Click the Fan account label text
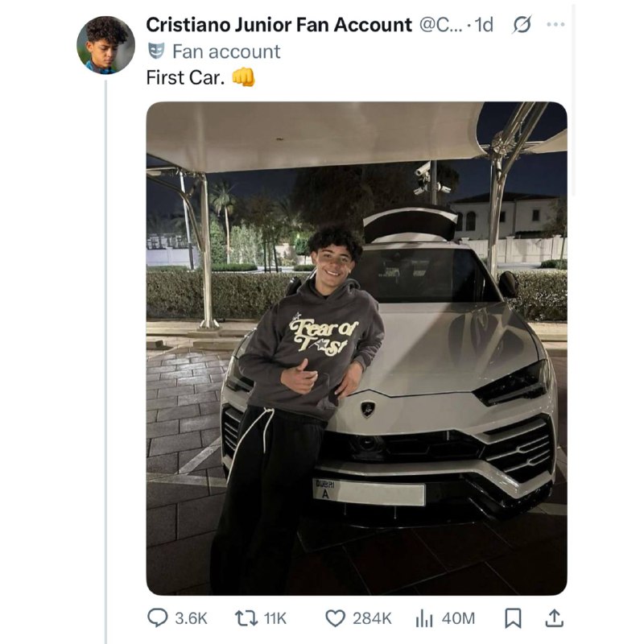 point(226,52)
